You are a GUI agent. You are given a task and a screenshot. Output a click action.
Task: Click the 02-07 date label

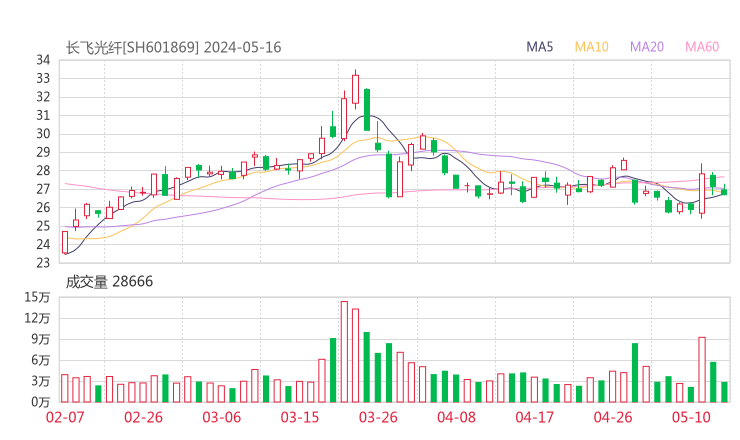65,417
